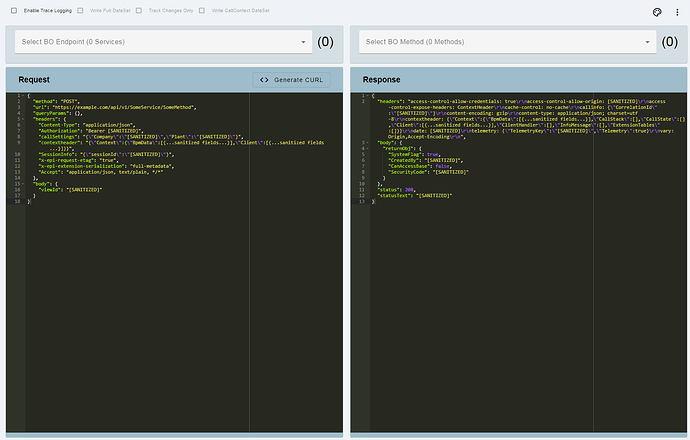Click the "CreatedBy" line in Response
This screenshot has height=440, width=690.
(426, 161)
